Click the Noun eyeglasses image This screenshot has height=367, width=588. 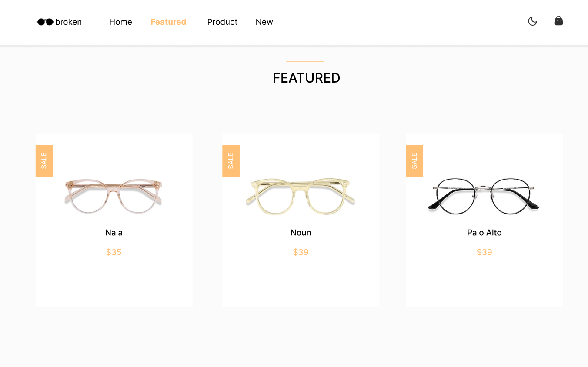[x=301, y=195]
